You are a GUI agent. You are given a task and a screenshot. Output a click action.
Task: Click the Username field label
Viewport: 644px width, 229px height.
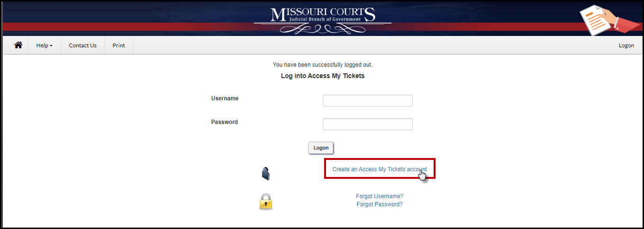pos(225,98)
